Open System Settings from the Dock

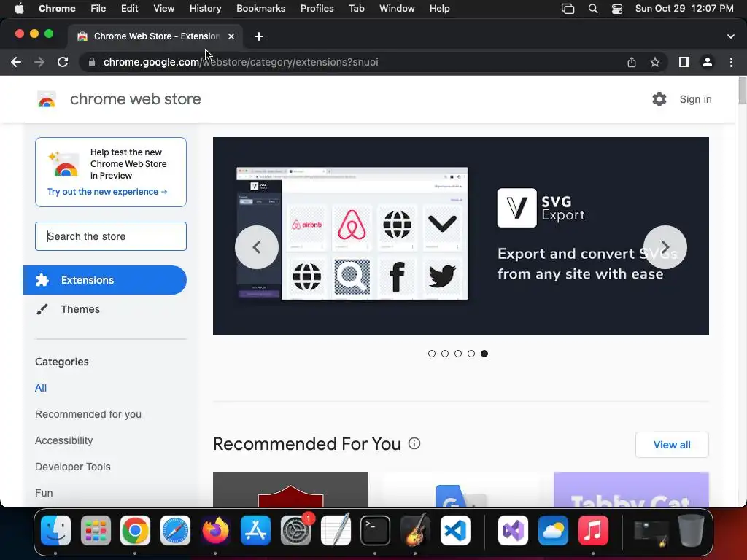click(295, 531)
